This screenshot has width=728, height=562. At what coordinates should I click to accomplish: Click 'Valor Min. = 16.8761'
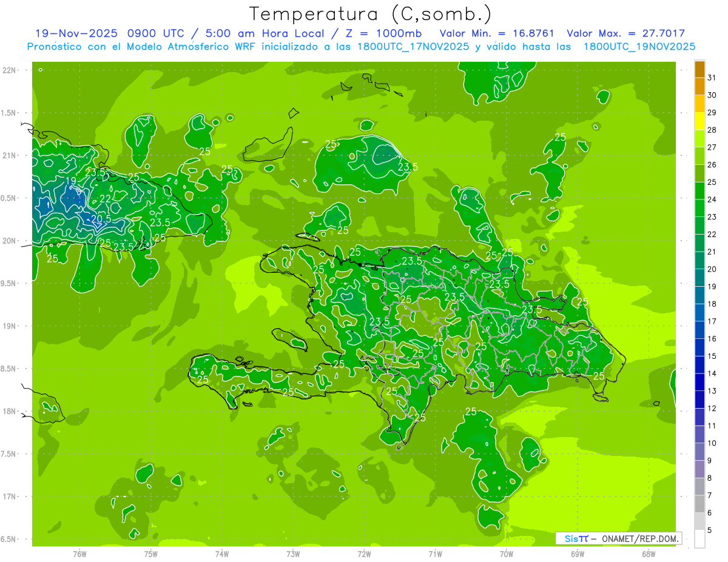pyautogui.click(x=497, y=33)
